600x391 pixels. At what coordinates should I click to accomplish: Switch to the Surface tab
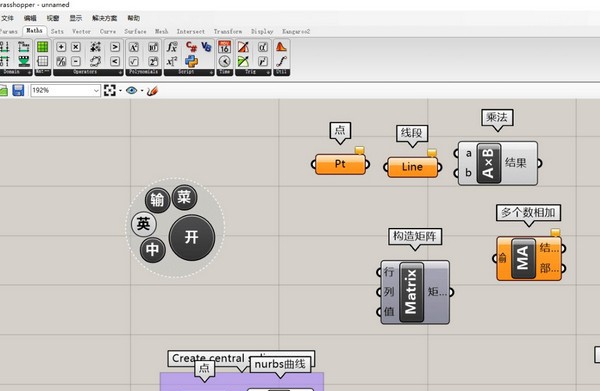point(135,31)
